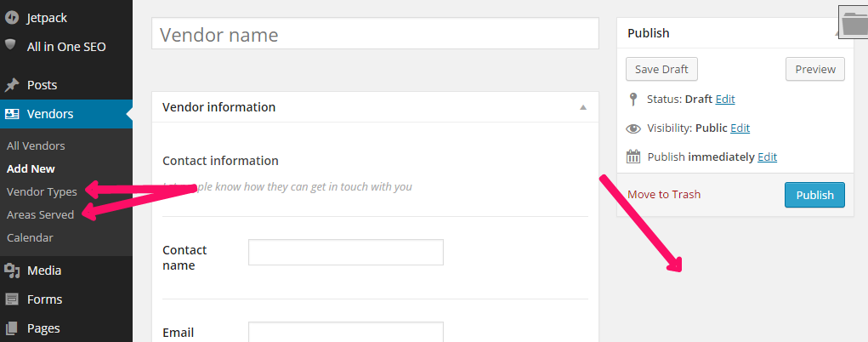Click the Forms icon in the sidebar

click(x=11, y=299)
